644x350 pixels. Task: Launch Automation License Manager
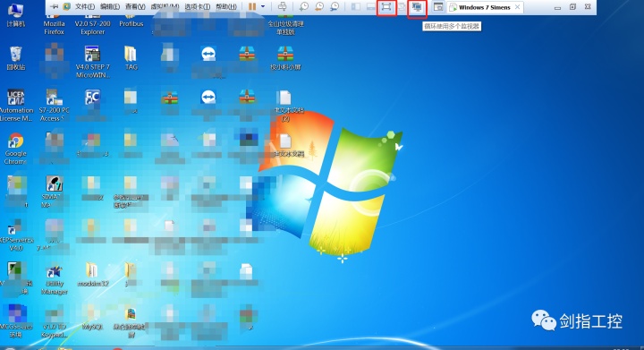click(15, 105)
